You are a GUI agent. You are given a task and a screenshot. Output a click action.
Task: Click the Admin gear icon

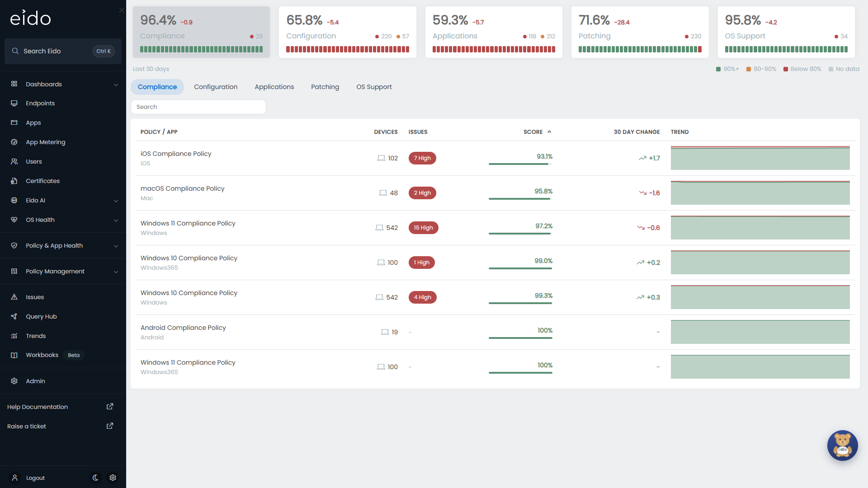tap(14, 381)
